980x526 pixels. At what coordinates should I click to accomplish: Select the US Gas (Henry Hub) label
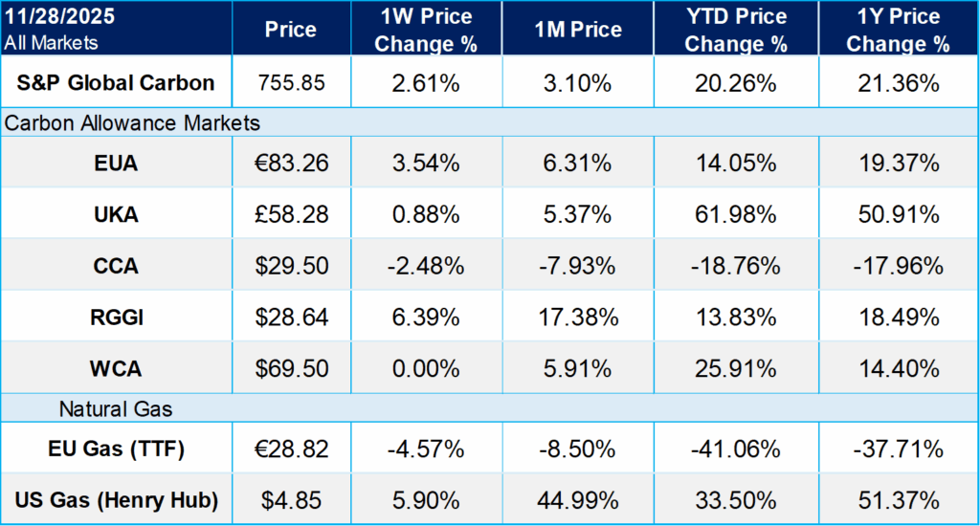(x=117, y=501)
